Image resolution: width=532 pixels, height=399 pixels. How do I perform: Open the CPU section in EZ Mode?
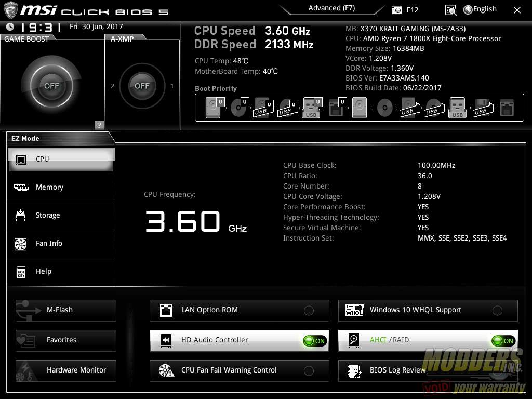(61, 159)
